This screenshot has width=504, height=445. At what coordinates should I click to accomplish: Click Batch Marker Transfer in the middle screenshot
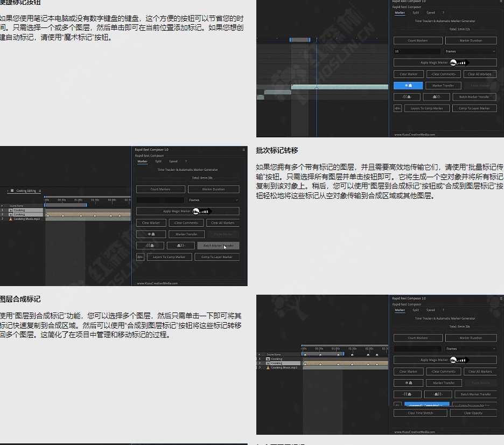[x=218, y=246]
